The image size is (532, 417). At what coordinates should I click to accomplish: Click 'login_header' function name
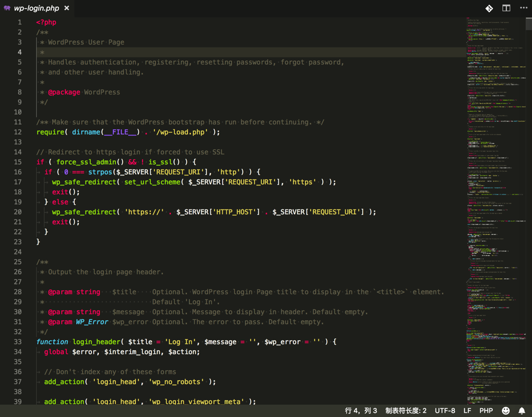click(x=97, y=342)
